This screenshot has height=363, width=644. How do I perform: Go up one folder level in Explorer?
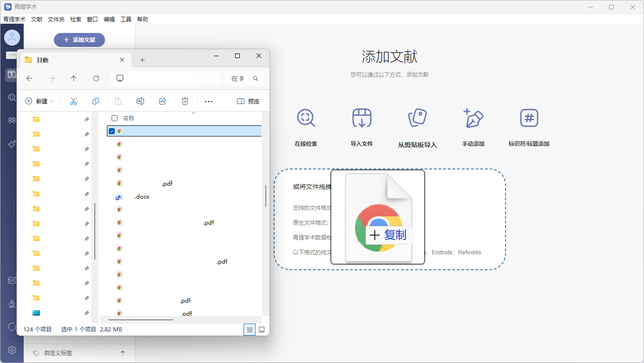[73, 78]
